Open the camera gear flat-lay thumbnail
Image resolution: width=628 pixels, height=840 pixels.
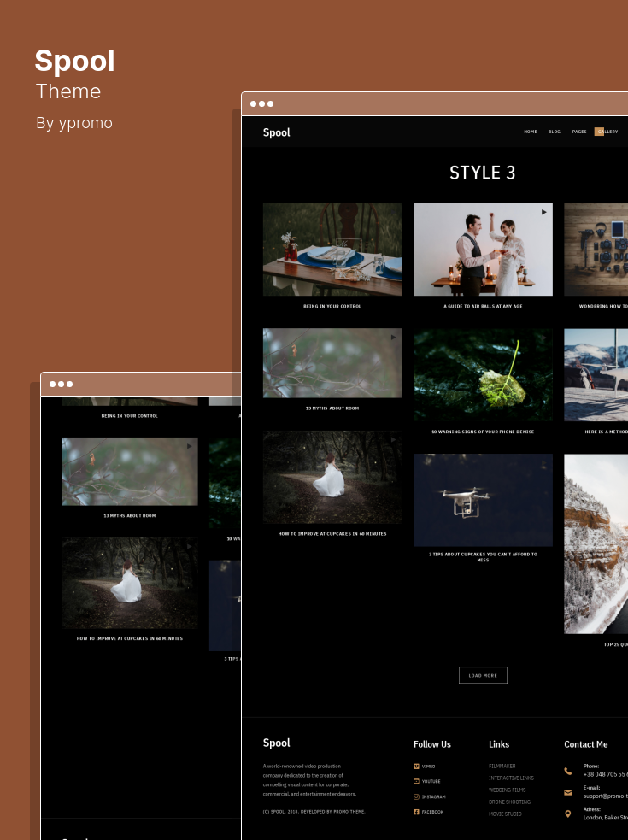click(596, 250)
